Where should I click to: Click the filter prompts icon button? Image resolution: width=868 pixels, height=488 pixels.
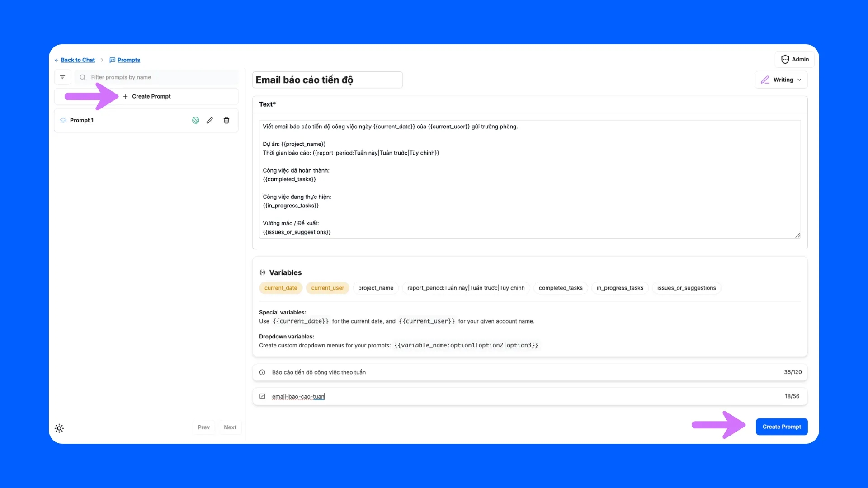(62, 77)
